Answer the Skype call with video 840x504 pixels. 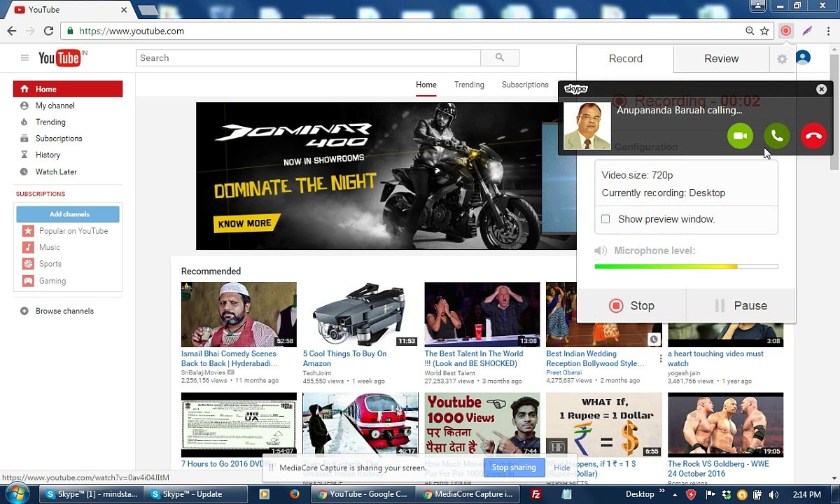740,136
